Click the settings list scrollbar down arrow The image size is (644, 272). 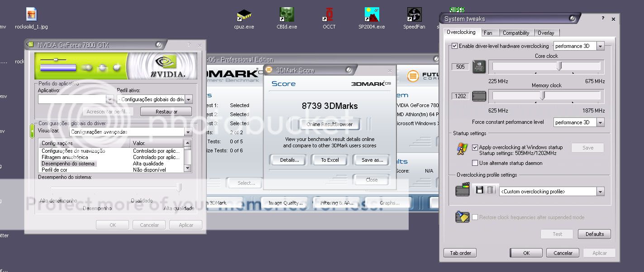pos(188,169)
